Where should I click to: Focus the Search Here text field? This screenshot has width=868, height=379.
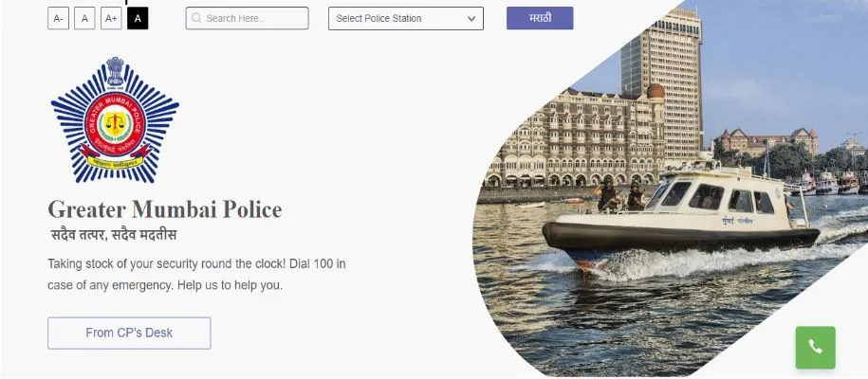253,18
